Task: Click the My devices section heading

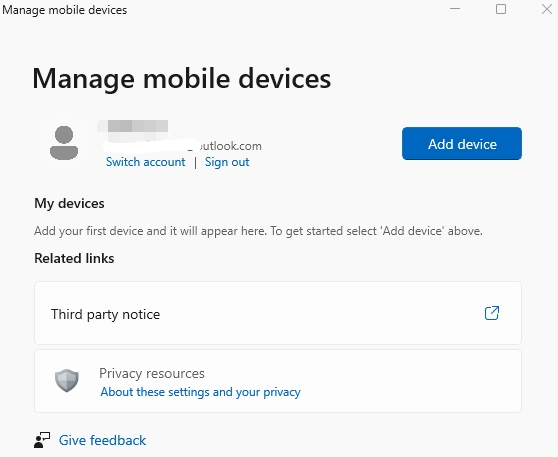Action: point(69,203)
